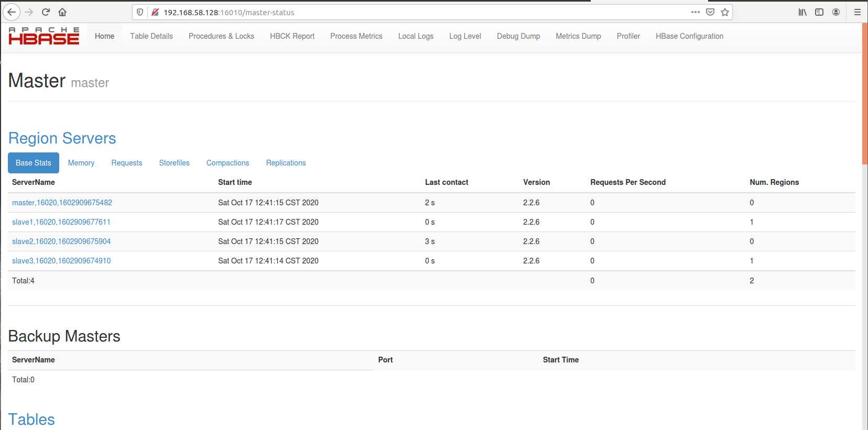Screen dimensions: 868x430
Task: Open the page actions three-dots menu
Action: click(696, 12)
